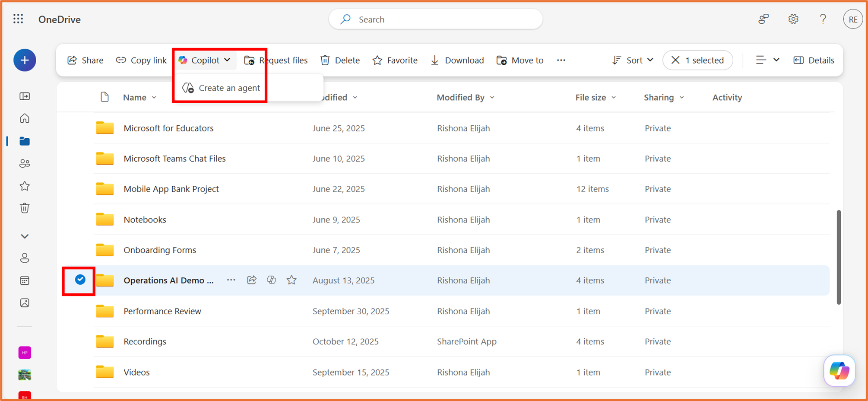Click Download in the command bar
Viewport: 868px width, 401px height.
(x=457, y=60)
